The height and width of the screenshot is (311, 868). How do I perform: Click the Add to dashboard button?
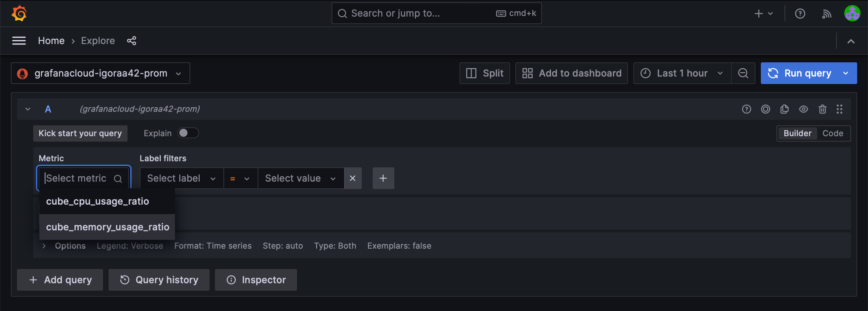tap(572, 73)
